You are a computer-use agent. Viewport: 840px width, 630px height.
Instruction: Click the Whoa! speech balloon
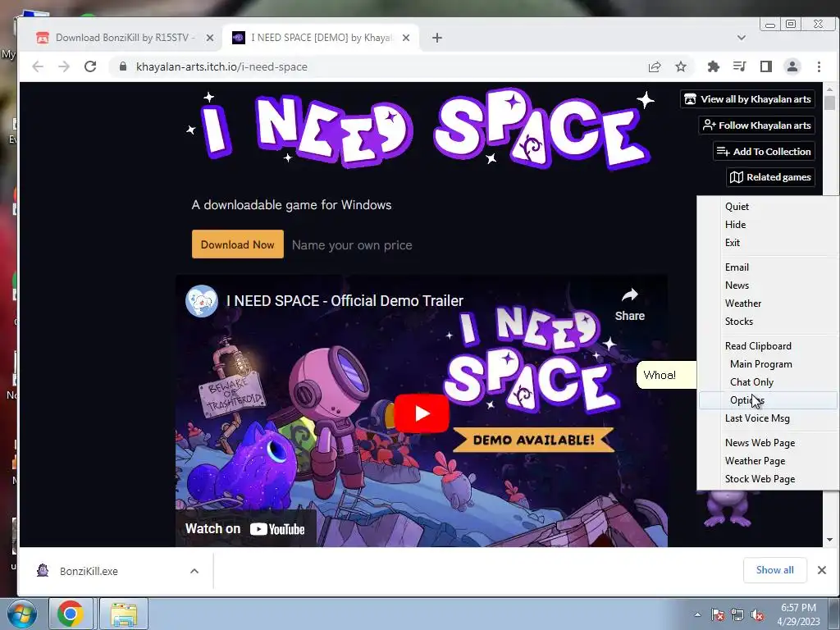[x=666, y=375]
